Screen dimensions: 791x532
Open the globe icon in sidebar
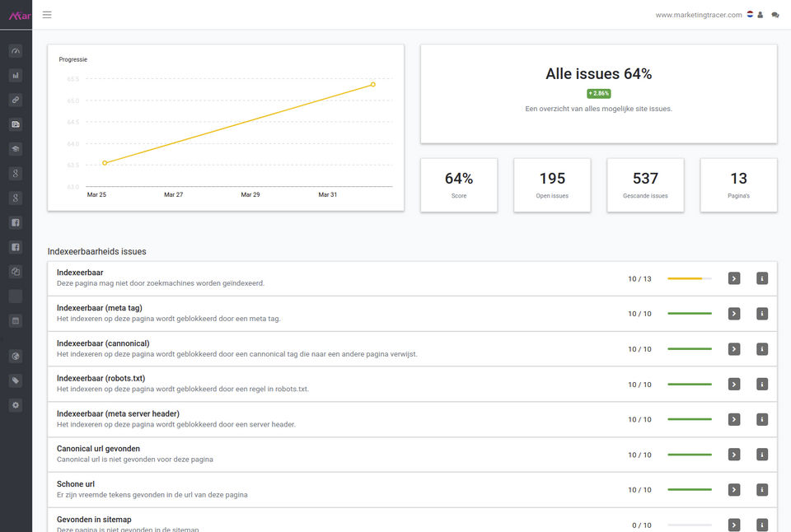[x=16, y=357]
